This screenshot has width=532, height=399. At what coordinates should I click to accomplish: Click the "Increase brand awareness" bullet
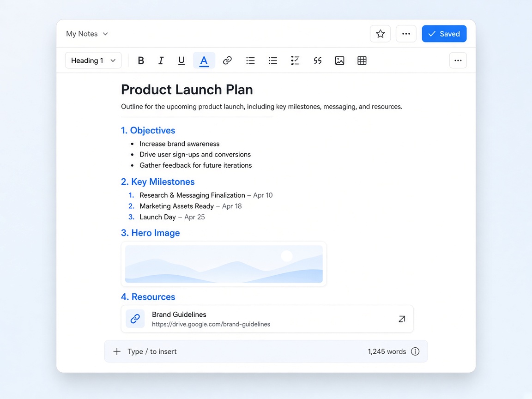180,144
